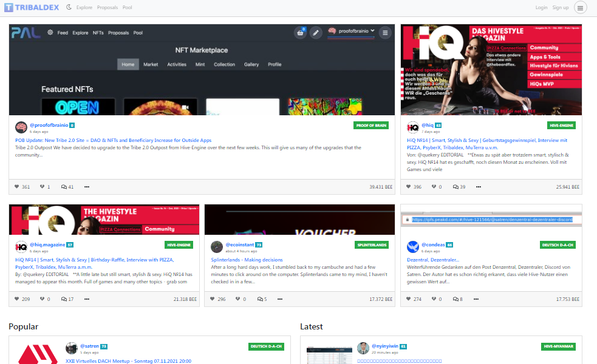The width and height of the screenshot is (597, 364).
Task: Open the @condeas username link
Action: [433, 244]
